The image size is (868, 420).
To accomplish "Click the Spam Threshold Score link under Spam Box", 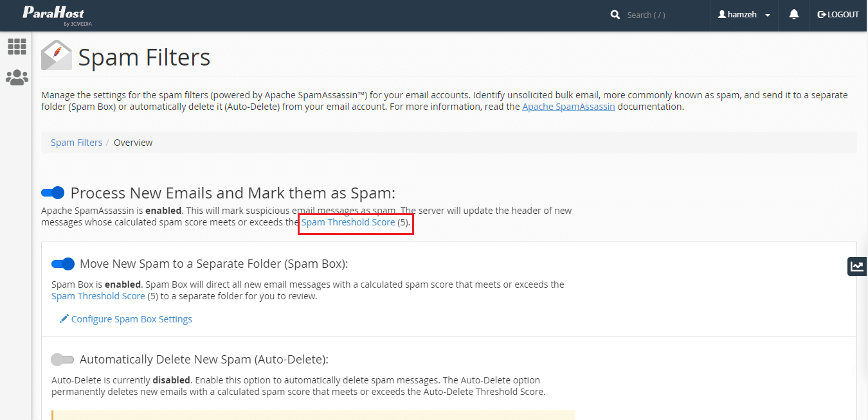I will point(98,296).
